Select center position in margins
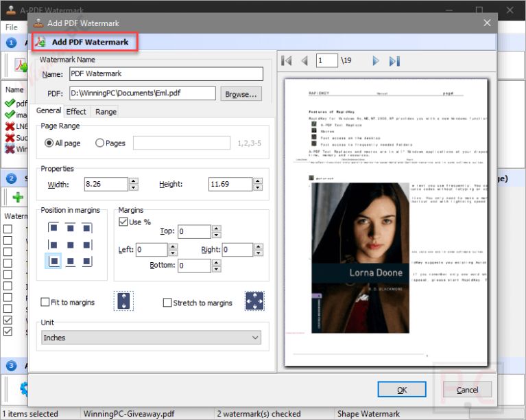The height and width of the screenshot is (420, 526). (70, 245)
